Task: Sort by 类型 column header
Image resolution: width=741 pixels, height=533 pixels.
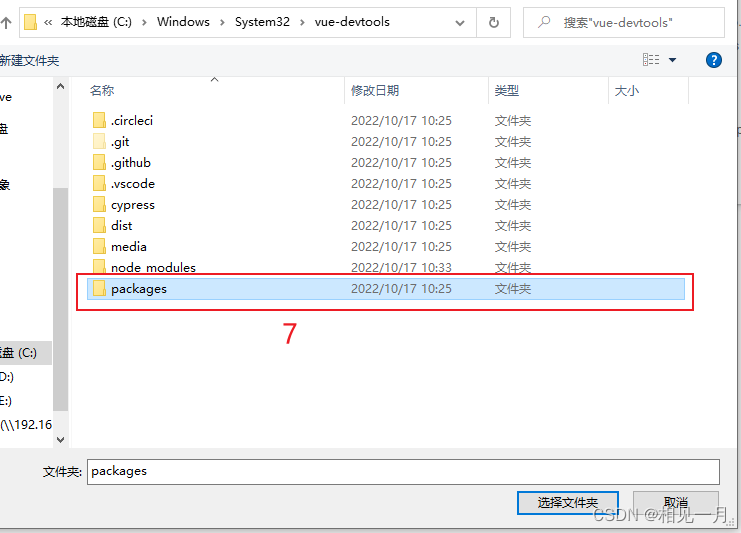Action: pyautogui.click(x=507, y=90)
